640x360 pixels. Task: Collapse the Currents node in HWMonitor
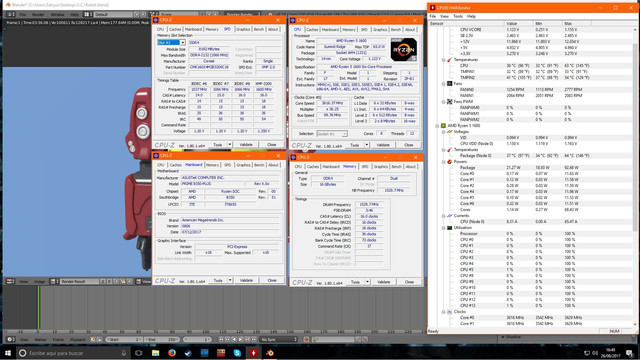pos(443,216)
